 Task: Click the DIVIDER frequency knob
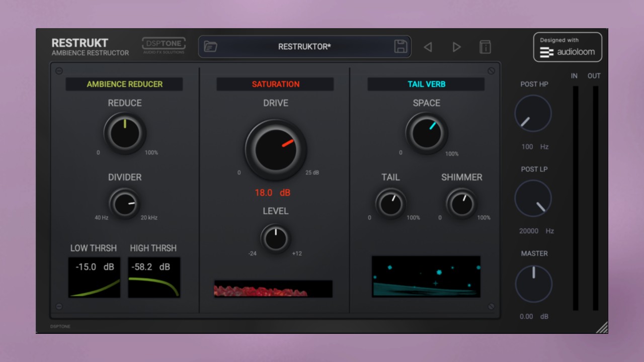click(124, 204)
